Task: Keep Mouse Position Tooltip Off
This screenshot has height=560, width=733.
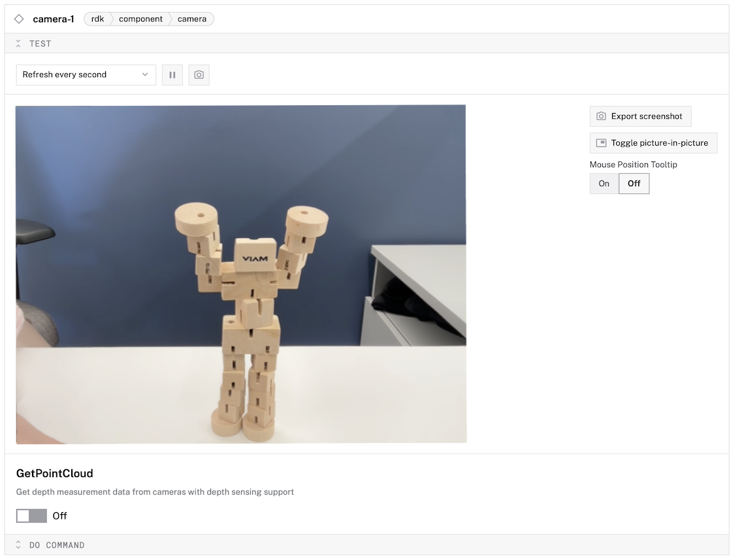Action: (x=634, y=184)
